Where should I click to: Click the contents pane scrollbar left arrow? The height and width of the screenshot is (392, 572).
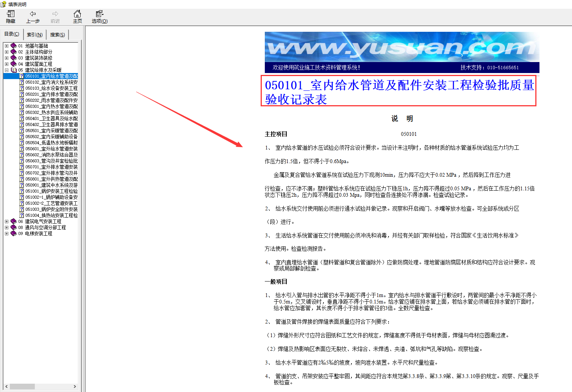pos(6,386)
